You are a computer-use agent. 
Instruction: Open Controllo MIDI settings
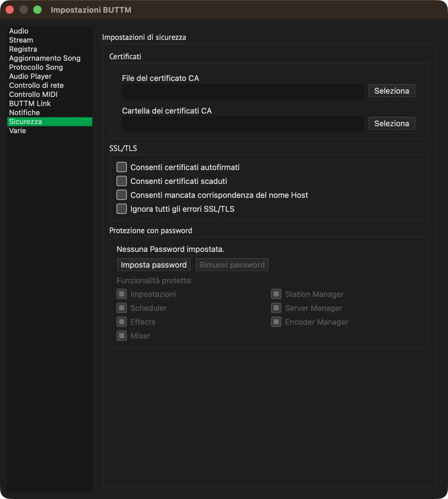[50, 94]
